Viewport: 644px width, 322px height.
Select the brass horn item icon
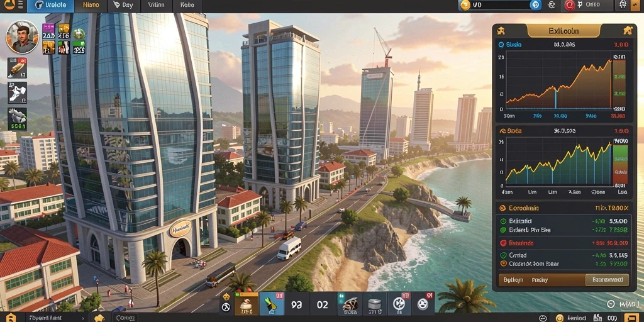(17, 69)
